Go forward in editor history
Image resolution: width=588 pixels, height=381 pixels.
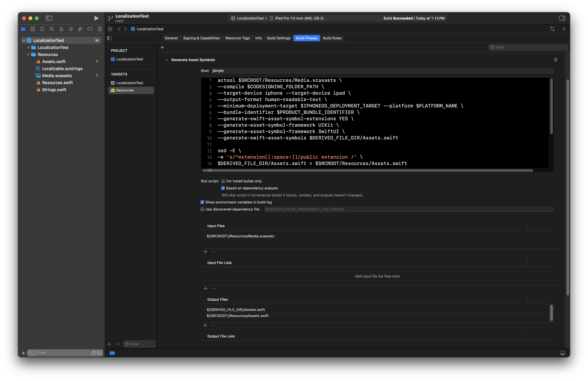tap(125, 29)
